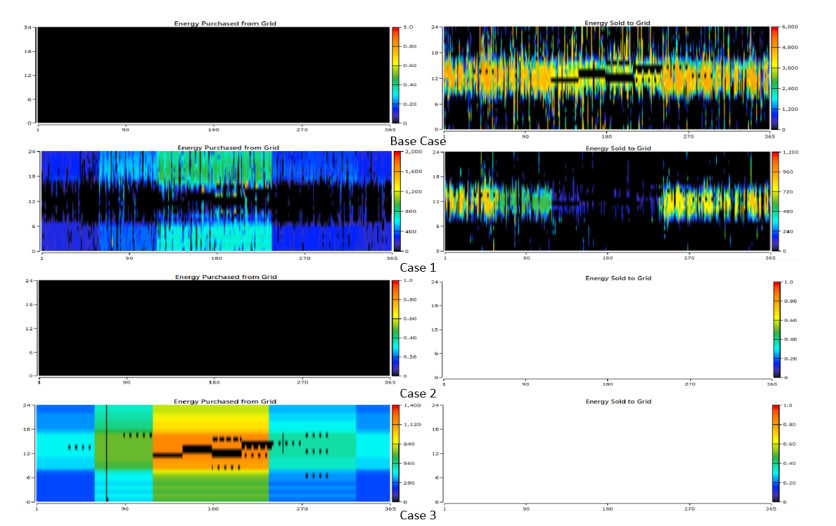
Task: Select the Base Case Energy Sold heatmap
Action: [607, 77]
